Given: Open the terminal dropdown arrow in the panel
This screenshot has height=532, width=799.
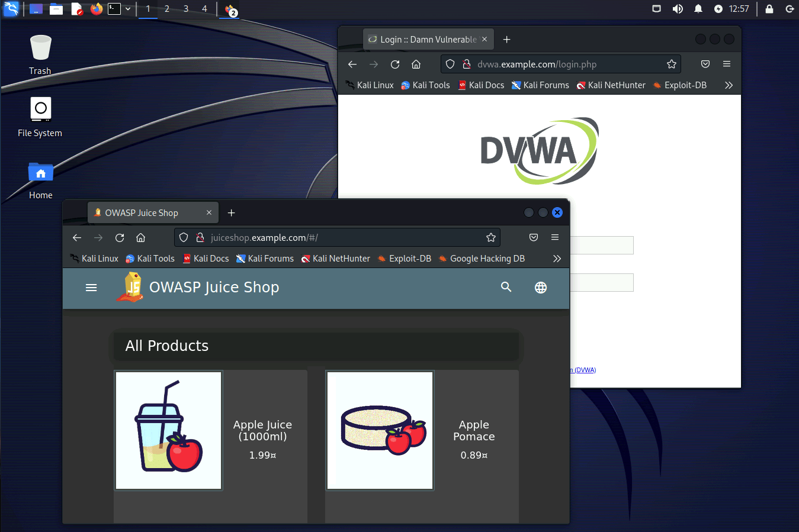Looking at the screenshot, I should [x=128, y=9].
